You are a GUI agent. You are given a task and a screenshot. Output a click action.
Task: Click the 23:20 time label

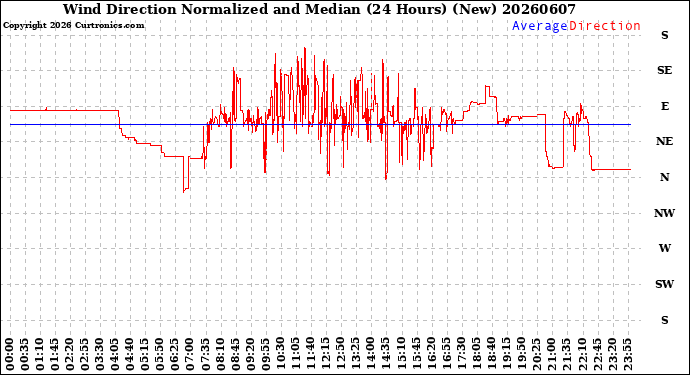tap(612, 354)
